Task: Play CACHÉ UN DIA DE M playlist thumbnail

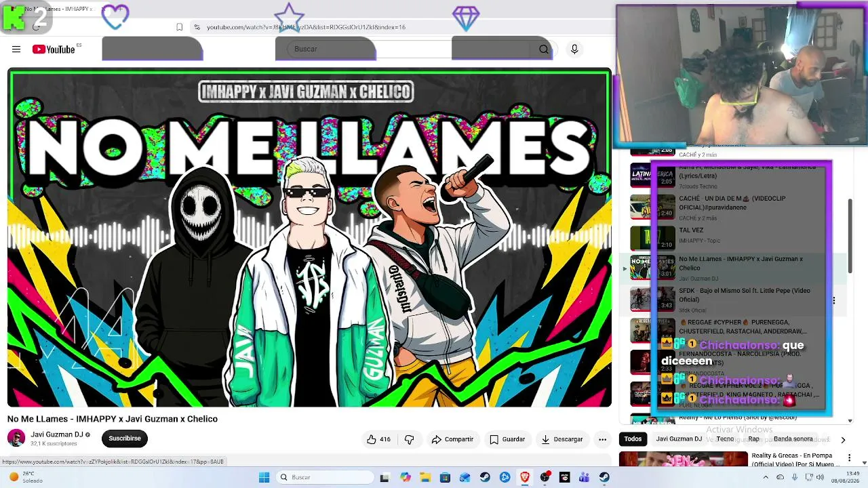Action: [652, 207]
